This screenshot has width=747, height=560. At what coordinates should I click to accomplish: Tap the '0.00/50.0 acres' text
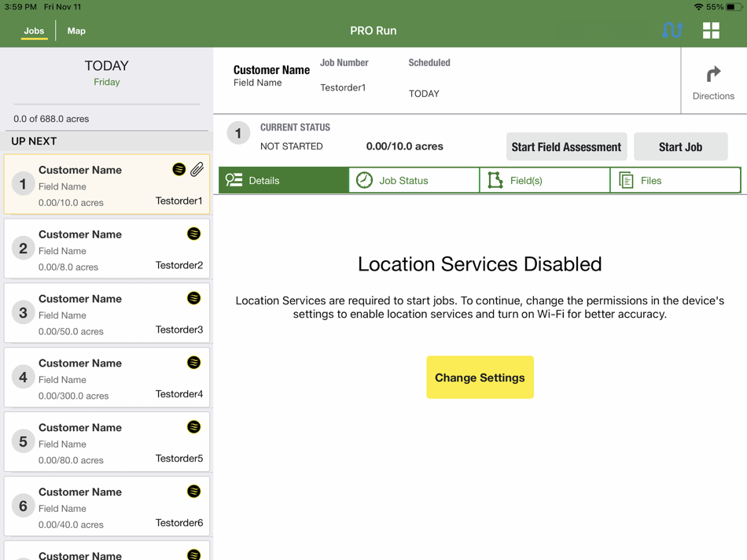(71, 331)
